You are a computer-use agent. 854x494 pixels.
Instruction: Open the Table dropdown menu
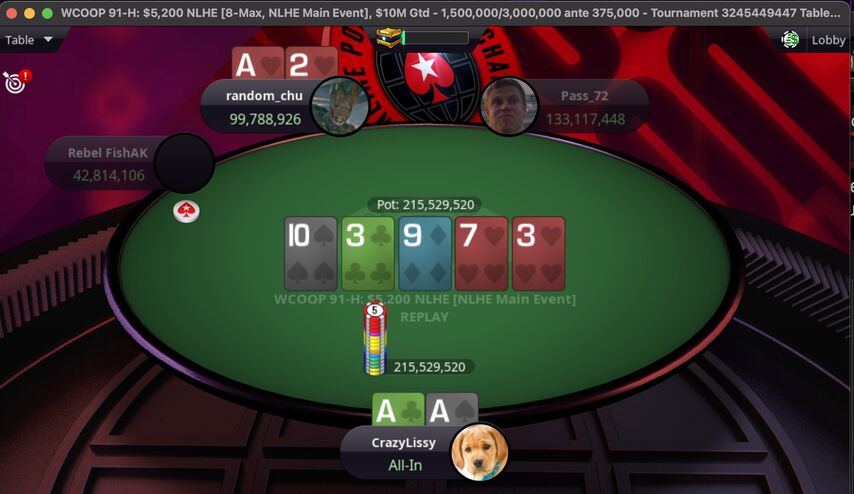click(28, 40)
